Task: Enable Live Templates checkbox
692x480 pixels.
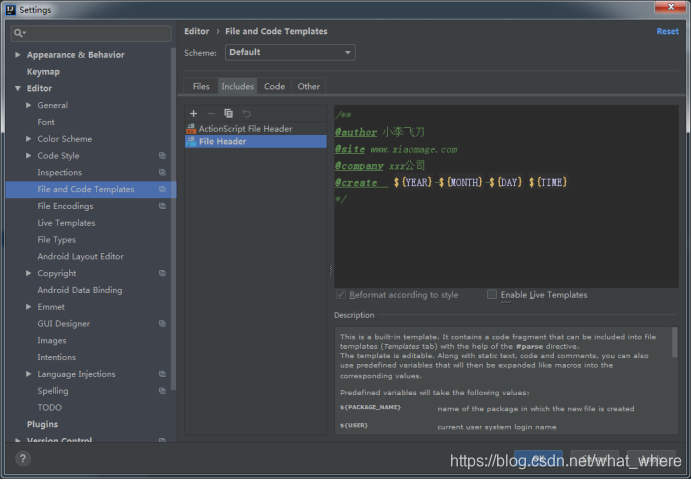Action: coord(492,294)
